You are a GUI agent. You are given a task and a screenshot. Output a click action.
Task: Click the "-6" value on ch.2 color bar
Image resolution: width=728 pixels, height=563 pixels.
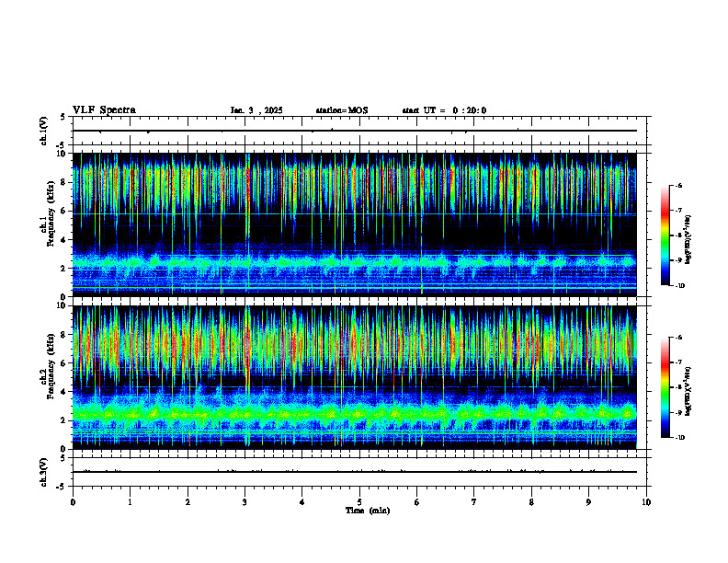coord(678,338)
